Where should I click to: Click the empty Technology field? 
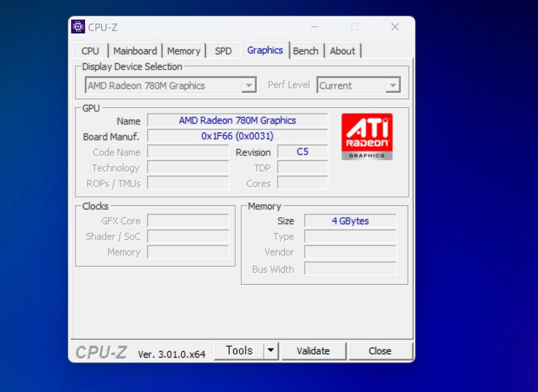point(188,167)
